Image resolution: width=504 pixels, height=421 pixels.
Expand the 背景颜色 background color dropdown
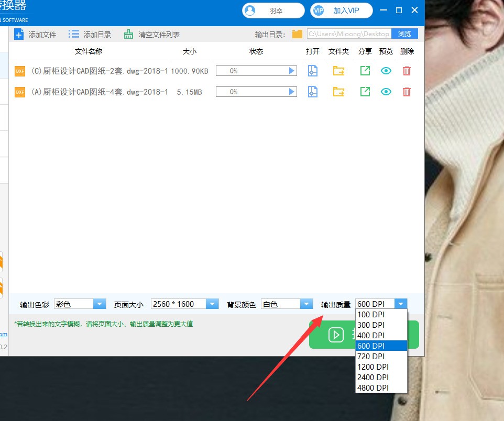pyautogui.click(x=306, y=304)
